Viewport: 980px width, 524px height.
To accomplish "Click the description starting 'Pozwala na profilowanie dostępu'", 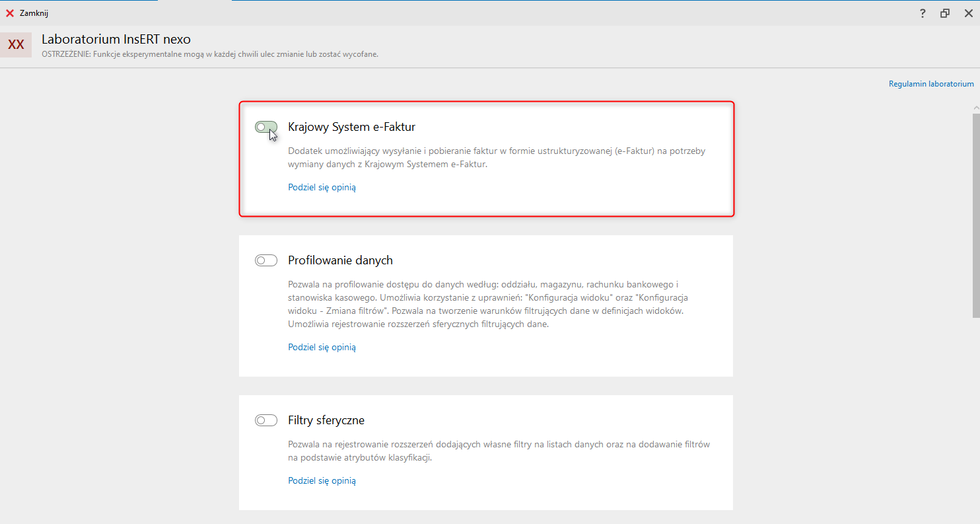I will (x=488, y=304).
